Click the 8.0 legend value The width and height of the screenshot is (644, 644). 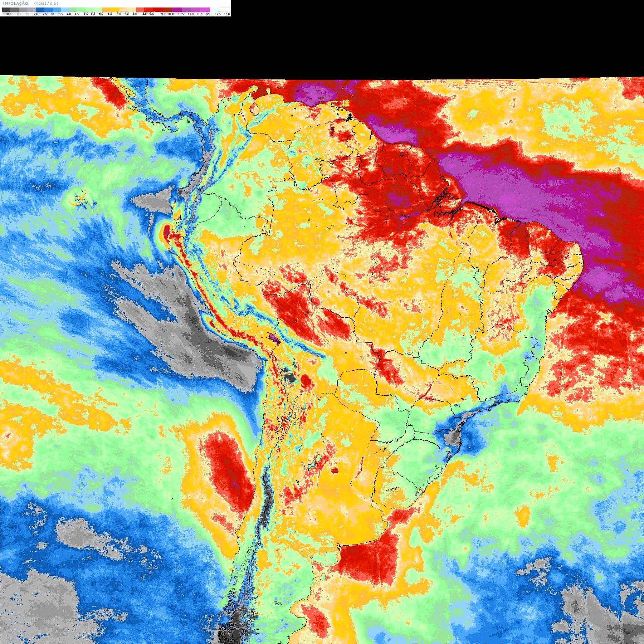135,14
